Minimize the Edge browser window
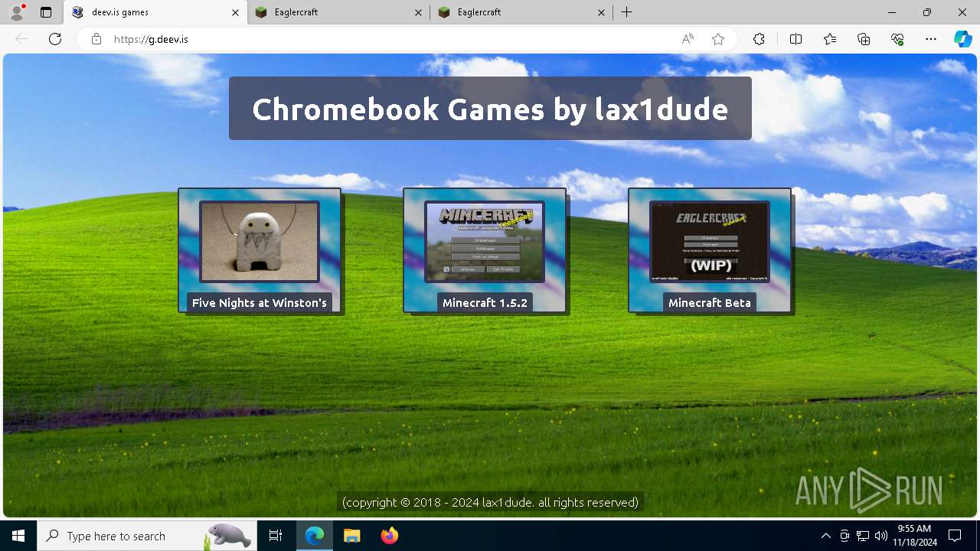This screenshot has height=551, width=980. click(892, 12)
